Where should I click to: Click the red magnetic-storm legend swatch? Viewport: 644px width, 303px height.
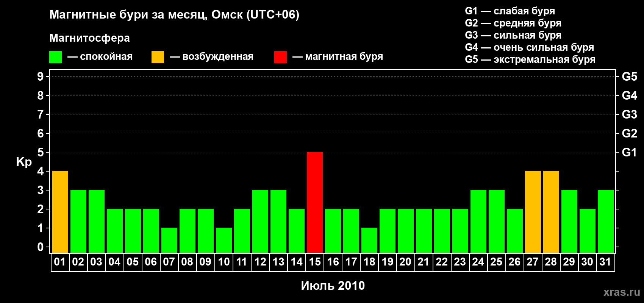click(280, 57)
